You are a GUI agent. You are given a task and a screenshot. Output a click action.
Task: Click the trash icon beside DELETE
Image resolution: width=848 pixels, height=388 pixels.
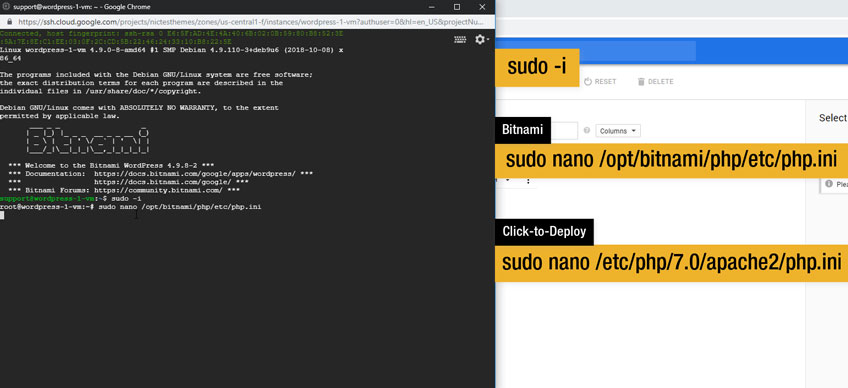[641, 82]
